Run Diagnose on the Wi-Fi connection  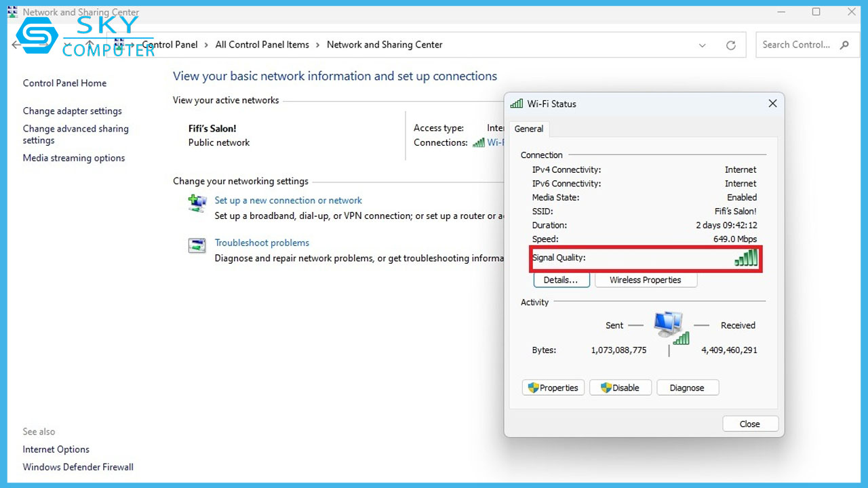pos(687,388)
